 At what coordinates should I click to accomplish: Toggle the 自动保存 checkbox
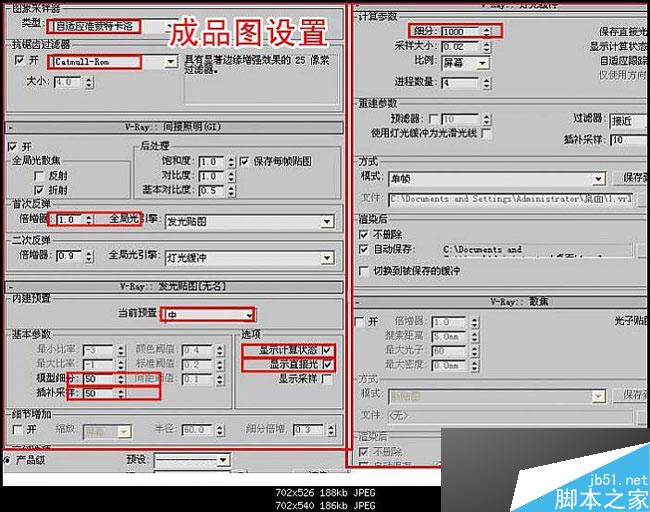pyautogui.click(x=364, y=249)
